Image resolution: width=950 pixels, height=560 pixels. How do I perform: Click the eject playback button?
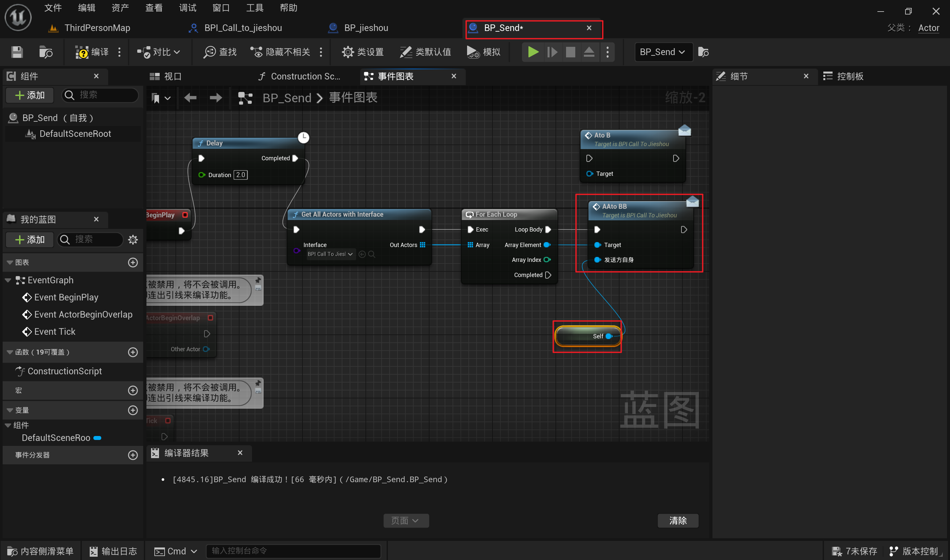(589, 52)
